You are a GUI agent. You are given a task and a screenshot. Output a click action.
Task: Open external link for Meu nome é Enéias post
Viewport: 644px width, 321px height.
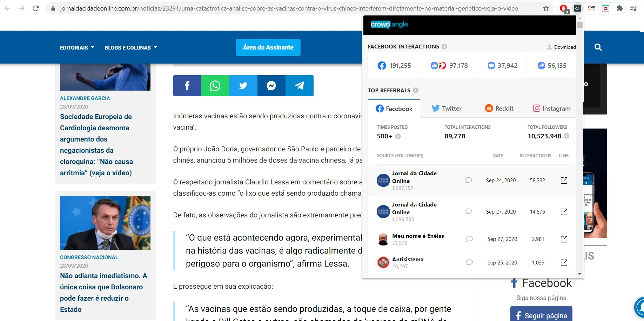[564, 239]
